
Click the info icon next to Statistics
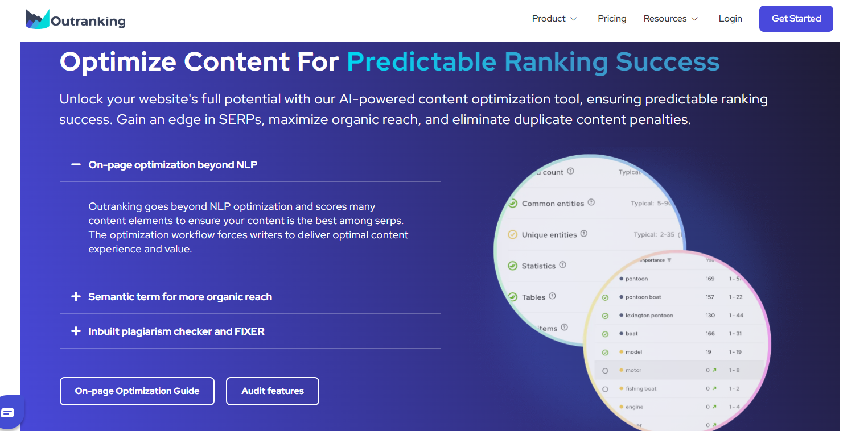pyautogui.click(x=563, y=265)
